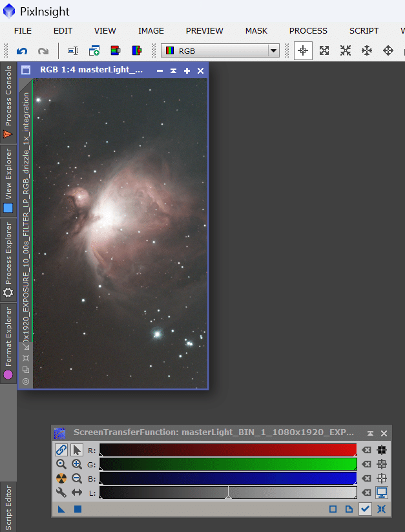The height and width of the screenshot is (532, 405).
Task: Toggle STF screen enable monitor icon
Action: 382,493
